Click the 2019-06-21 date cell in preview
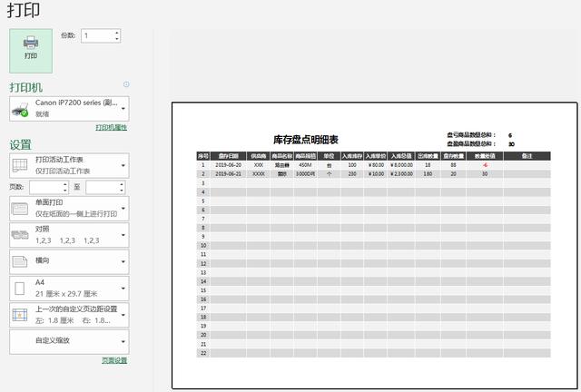This screenshot has height=392, width=581. click(x=228, y=174)
